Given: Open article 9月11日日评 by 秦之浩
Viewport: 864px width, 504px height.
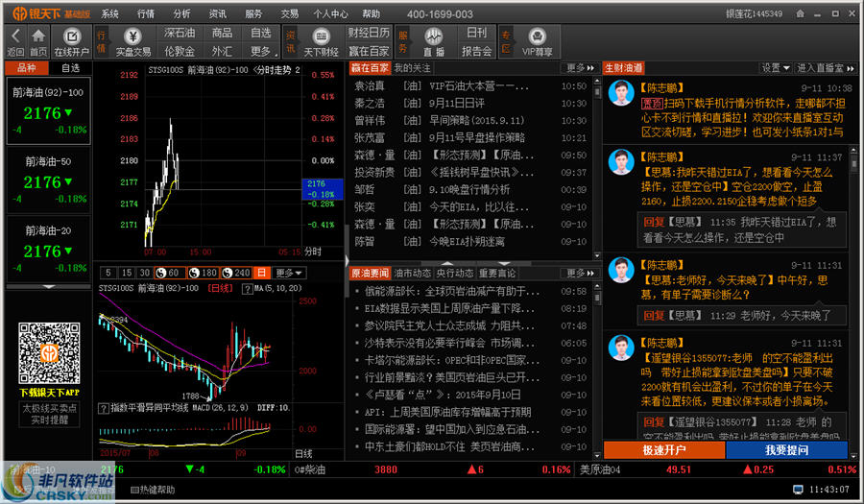Looking at the screenshot, I should coord(457,104).
